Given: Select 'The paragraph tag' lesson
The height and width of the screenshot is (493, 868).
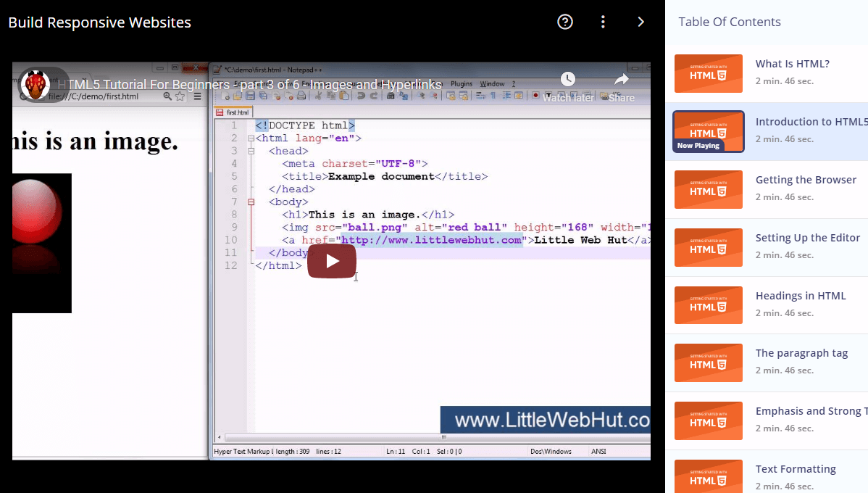Looking at the screenshot, I should 801,353.
